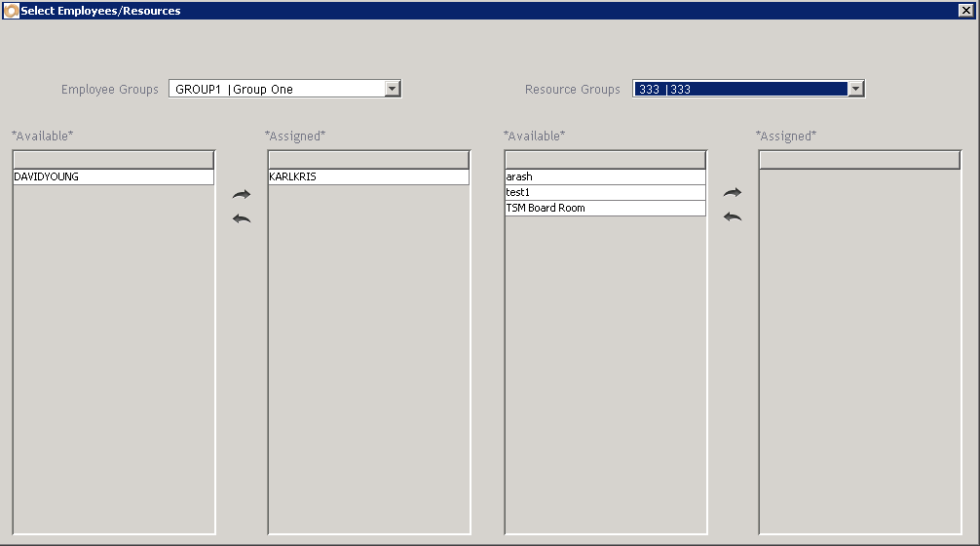Image resolution: width=980 pixels, height=546 pixels.
Task: Expand the Resource Groups dropdown arrow
Action: coord(856,89)
